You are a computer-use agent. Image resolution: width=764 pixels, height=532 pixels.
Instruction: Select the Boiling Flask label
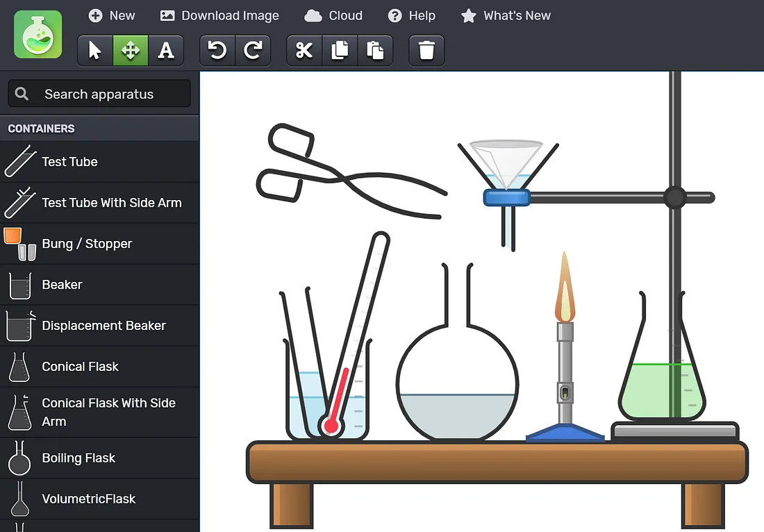78,458
